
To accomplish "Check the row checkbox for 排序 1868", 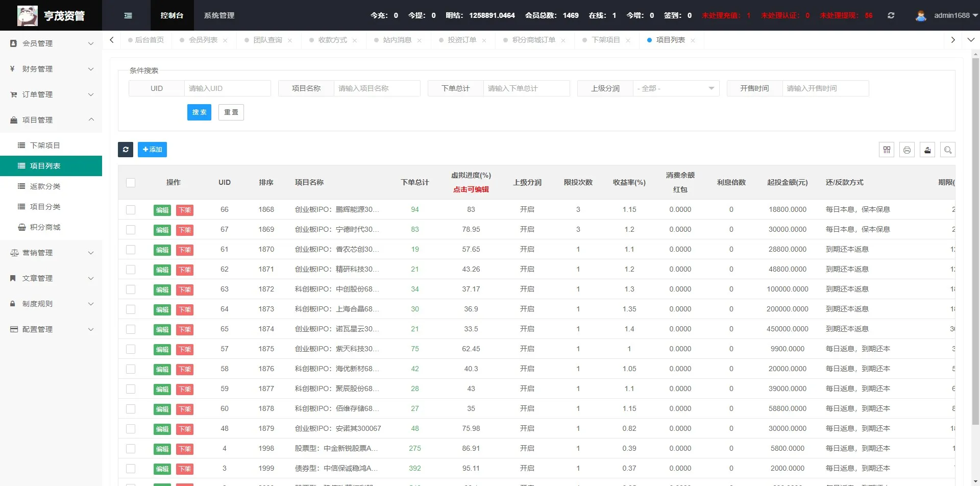I will click(131, 210).
